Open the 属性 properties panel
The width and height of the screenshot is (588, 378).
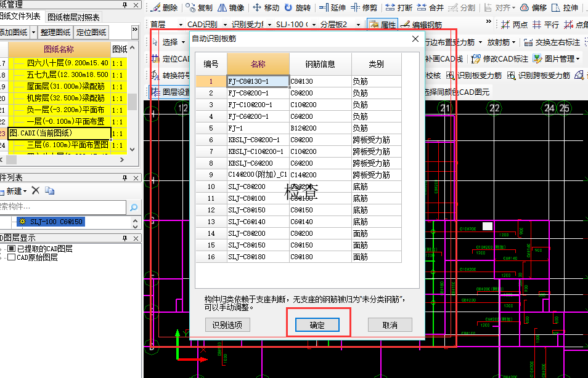383,25
